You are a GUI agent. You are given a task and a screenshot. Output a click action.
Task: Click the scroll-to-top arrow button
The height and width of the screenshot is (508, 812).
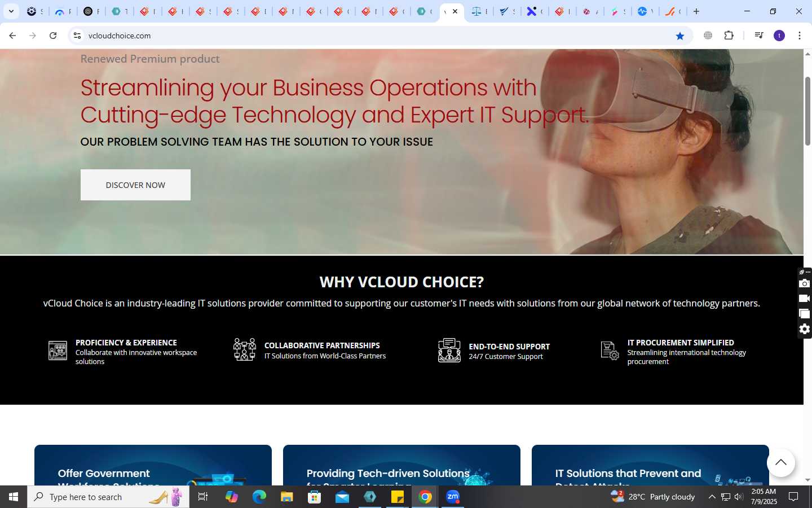tap(781, 462)
